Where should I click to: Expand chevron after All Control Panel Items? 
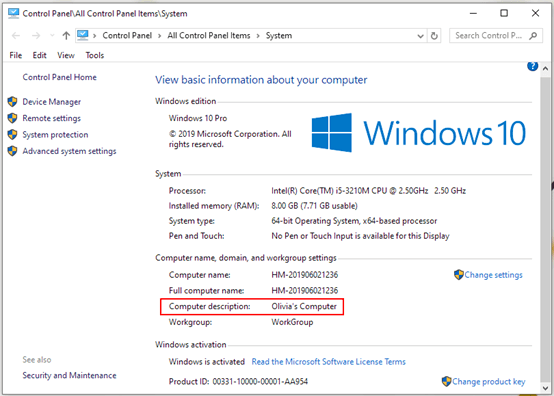click(258, 36)
